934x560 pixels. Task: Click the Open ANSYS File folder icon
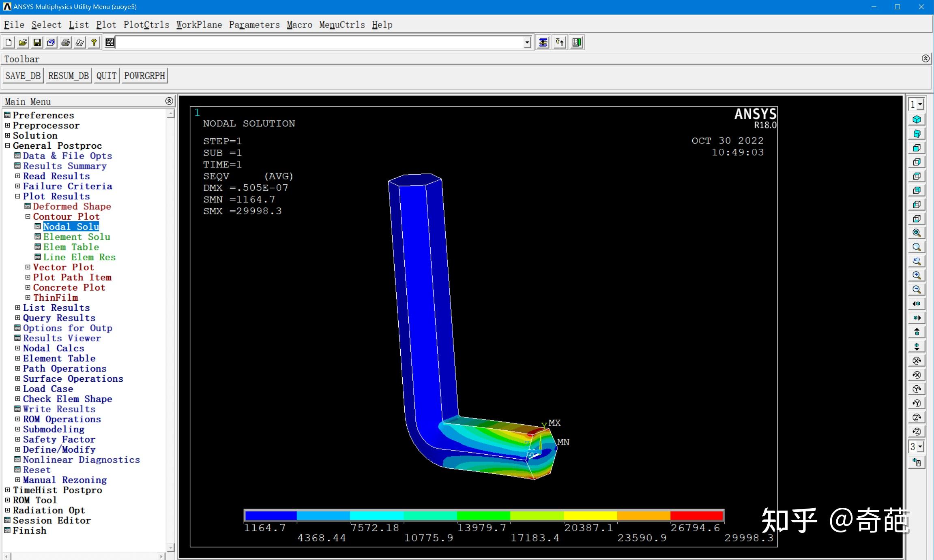coord(23,43)
